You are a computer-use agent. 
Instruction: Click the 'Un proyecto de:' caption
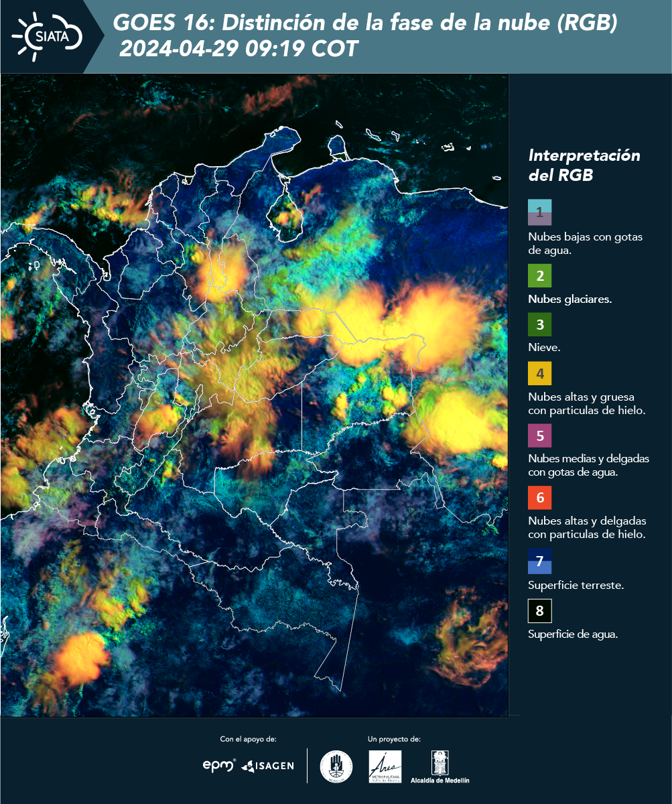(395, 739)
